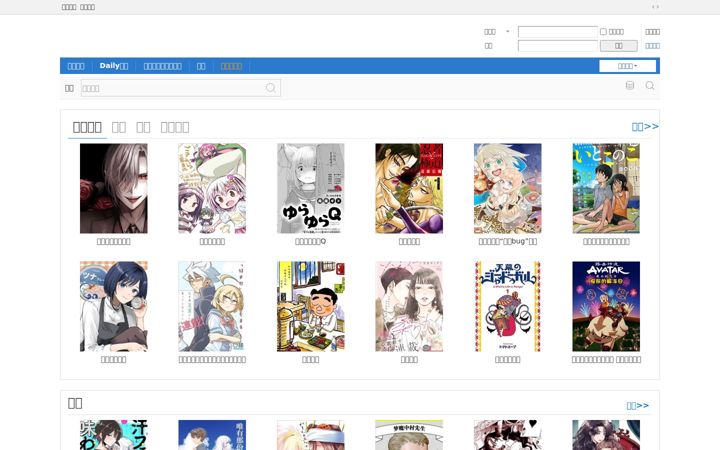This screenshot has width=720, height=450.
Task: Click the title caption ending in Q
Action: (311, 241)
